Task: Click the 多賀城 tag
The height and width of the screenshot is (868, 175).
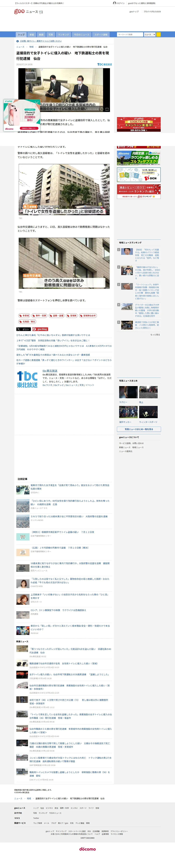Action: pyautogui.click(x=24, y=316)
